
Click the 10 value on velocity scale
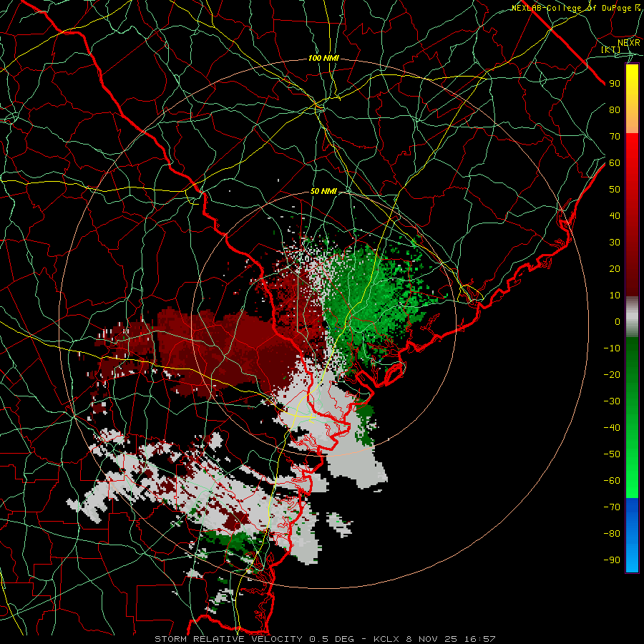[x=615, y=296]
